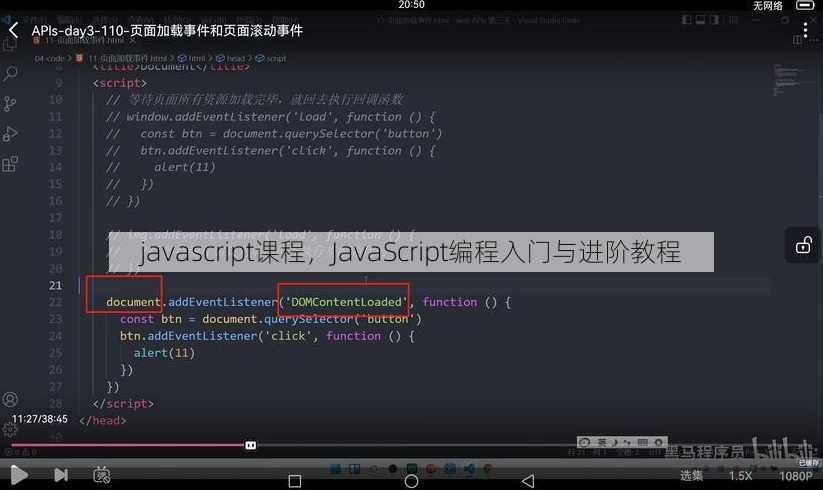Click the closing </script> tag

coord(123,403)
